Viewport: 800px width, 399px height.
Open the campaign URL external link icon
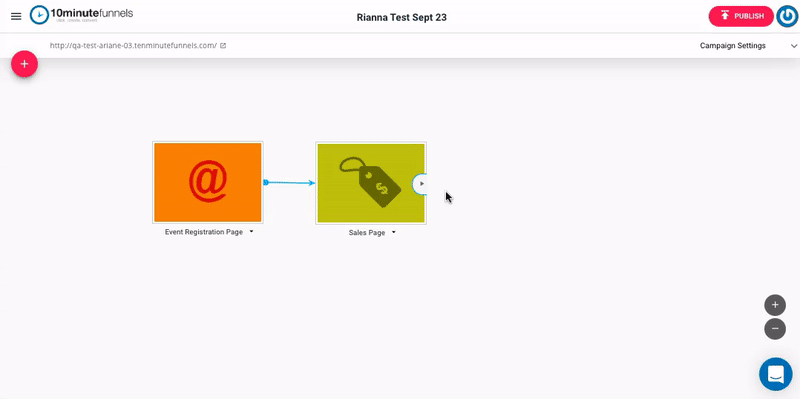click(223, 45)
